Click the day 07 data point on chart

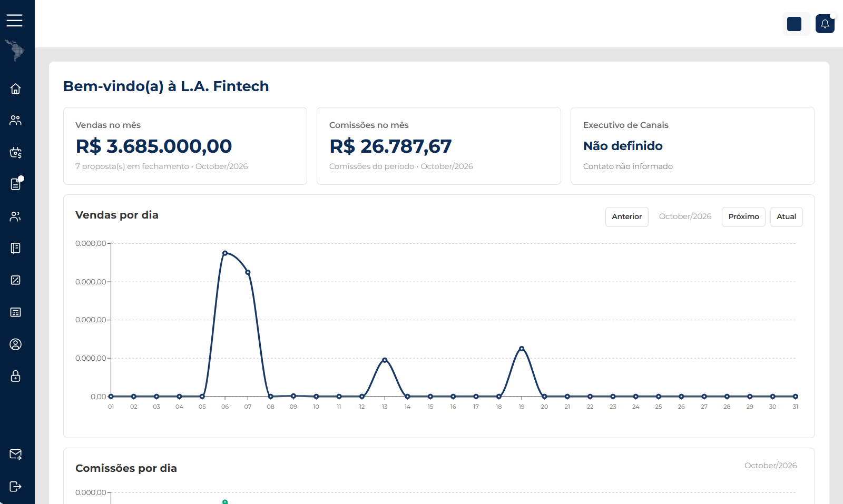[248, 272]
